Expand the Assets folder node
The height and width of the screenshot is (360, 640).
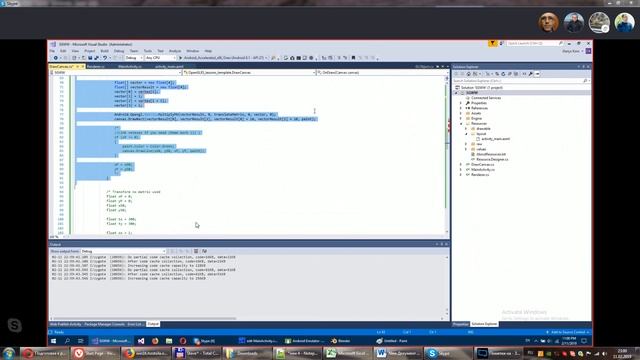[x=461, y=113]
